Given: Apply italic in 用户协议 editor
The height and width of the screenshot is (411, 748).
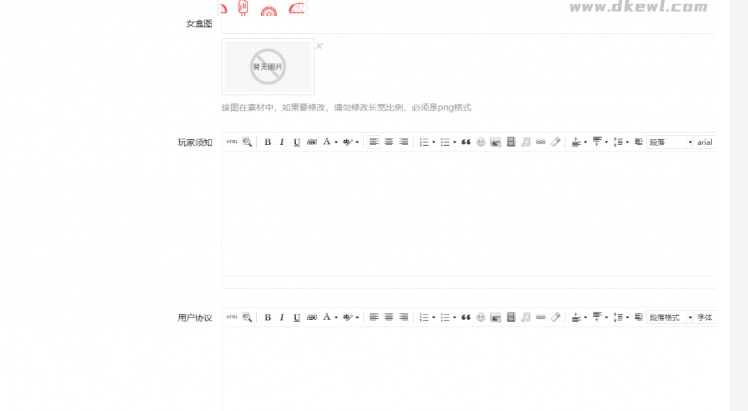Looking at the screenshot, I should 282,317.
